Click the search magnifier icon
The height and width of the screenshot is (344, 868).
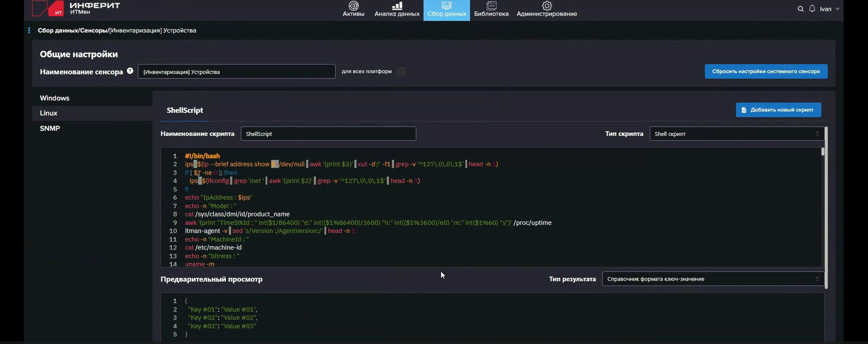801,9
